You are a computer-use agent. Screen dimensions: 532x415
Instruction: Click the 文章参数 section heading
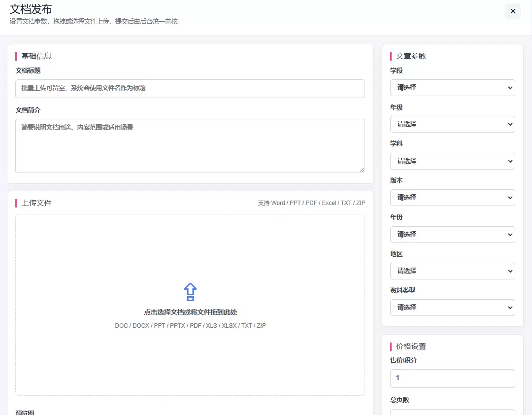(x=411, y=56)
